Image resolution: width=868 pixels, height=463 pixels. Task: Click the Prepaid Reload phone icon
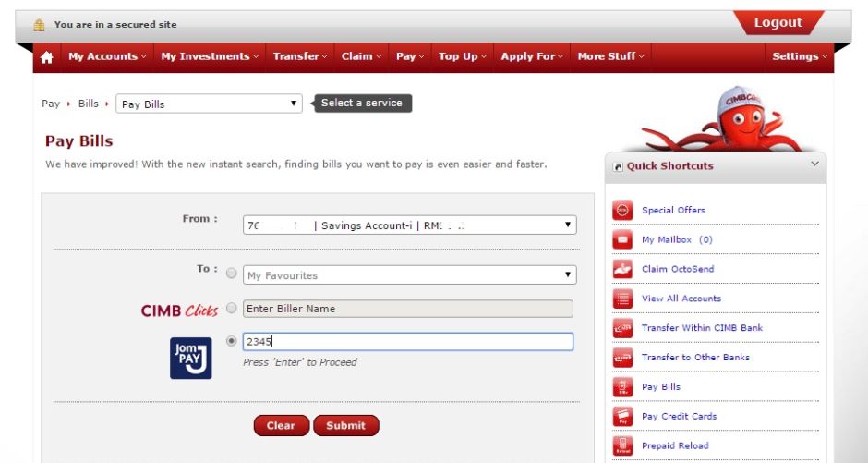point(622,445)
